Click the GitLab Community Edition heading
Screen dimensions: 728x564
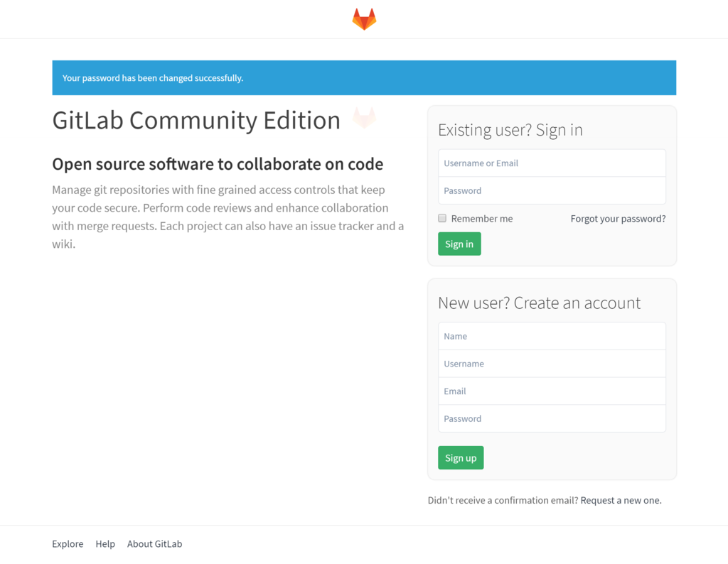click(196, 120)
